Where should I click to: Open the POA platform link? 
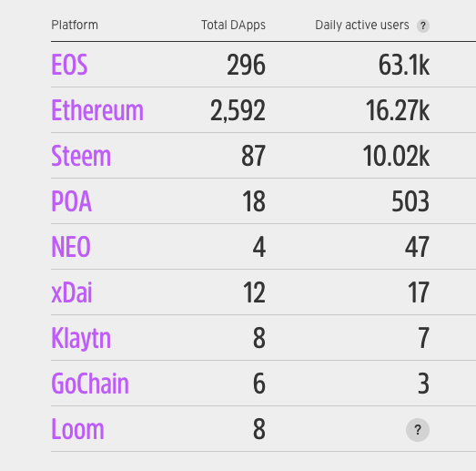(x=71, y=201)
